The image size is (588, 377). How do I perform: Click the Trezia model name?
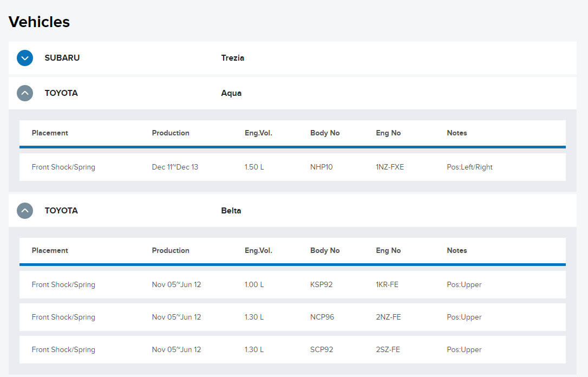click(x=232, y=58)
